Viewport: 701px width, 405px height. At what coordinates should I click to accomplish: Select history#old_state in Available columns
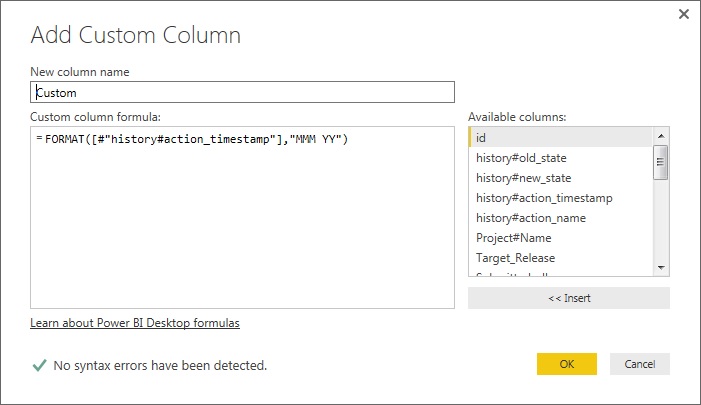coord(561,158)
